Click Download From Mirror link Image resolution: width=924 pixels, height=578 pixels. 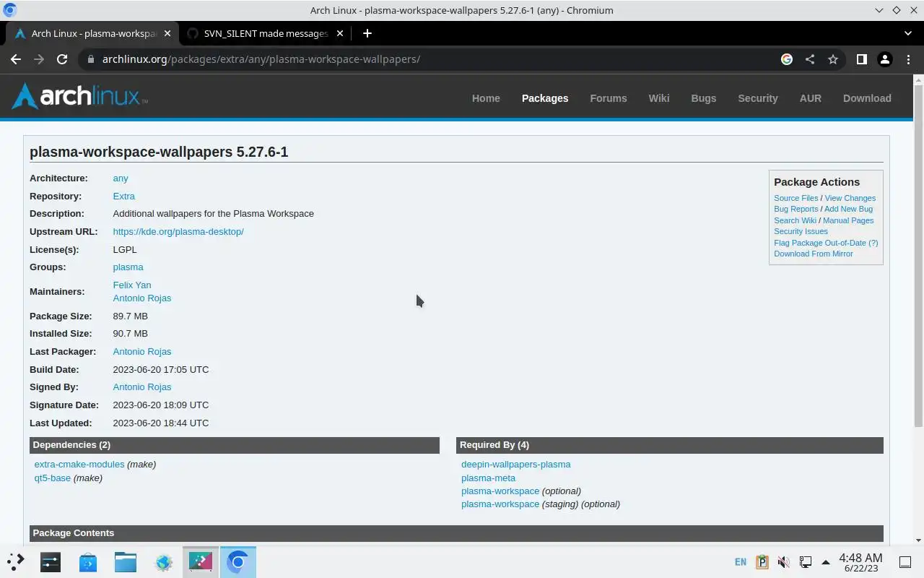tap(814, 254)
